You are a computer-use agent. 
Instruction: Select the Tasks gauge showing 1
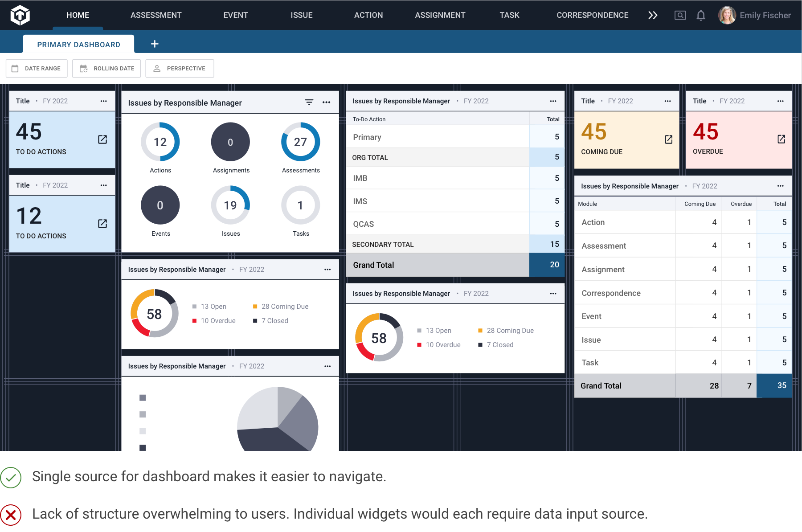coord(301,205)
